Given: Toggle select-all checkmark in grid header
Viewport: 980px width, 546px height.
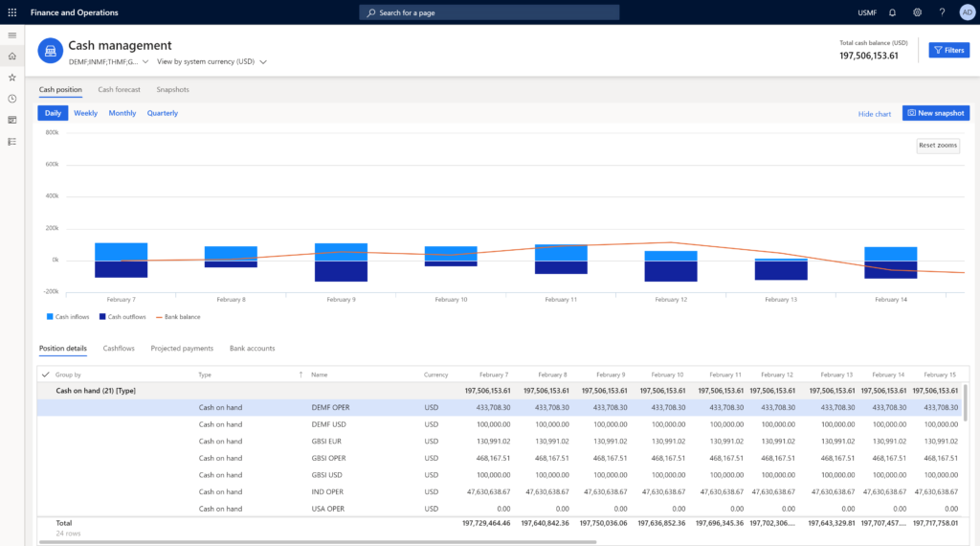Looking at the screenshot, I should tap(46, 375).
